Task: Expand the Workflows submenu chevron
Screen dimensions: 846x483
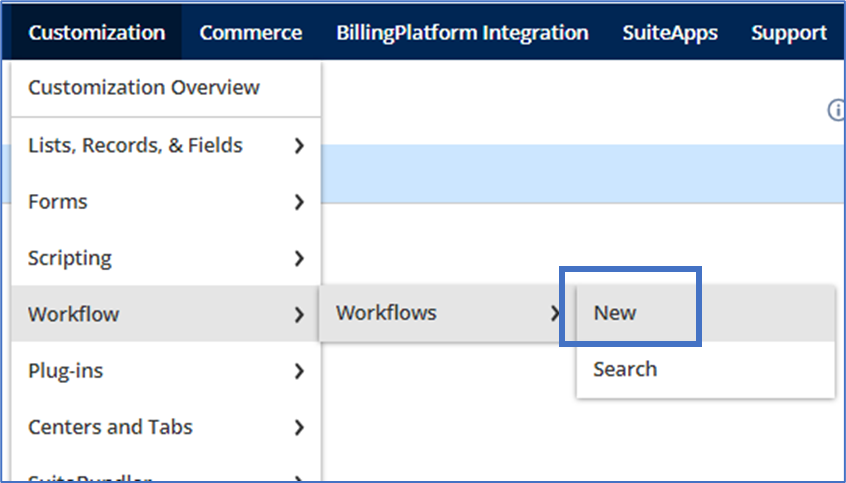Action: click(x=555, y=313)
